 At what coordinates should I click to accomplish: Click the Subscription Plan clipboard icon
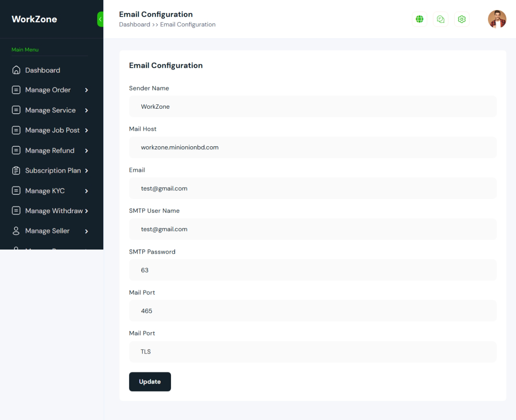[16, 171]
